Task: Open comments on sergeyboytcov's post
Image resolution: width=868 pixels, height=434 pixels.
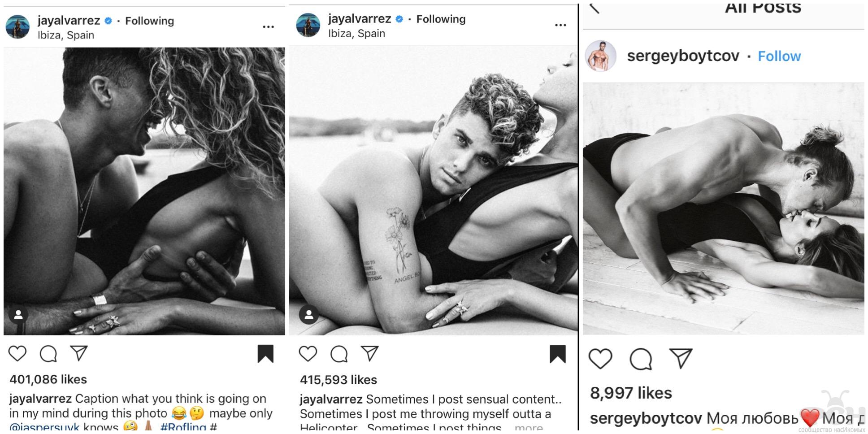Action: point(641,359)
